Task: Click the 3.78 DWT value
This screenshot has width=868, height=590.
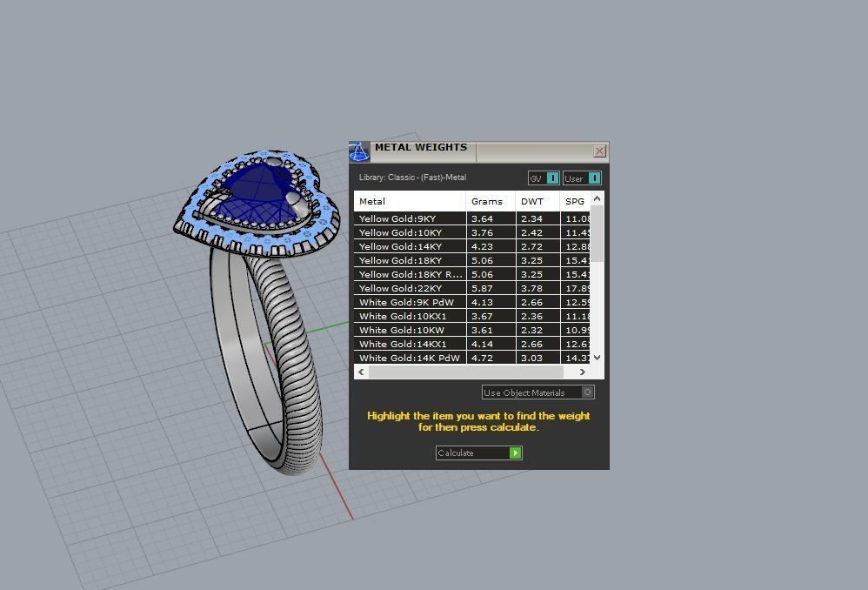Action: tap(531, 288)
